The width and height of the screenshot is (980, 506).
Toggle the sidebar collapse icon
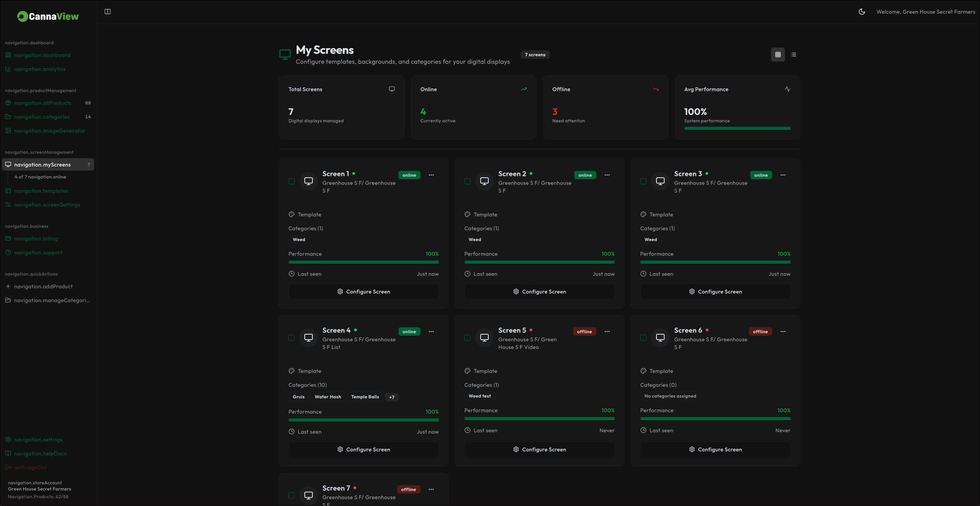pos(108,12)
